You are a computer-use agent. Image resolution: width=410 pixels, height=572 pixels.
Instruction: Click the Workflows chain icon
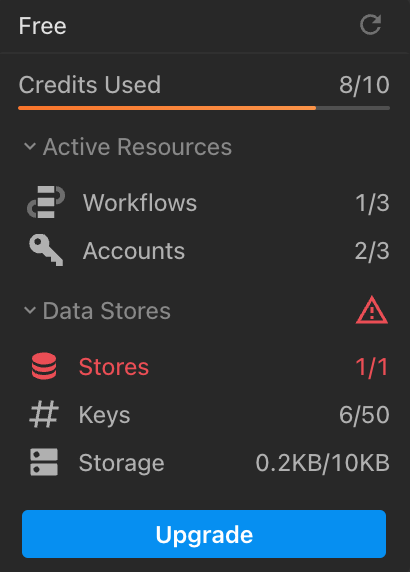[46, 202]
